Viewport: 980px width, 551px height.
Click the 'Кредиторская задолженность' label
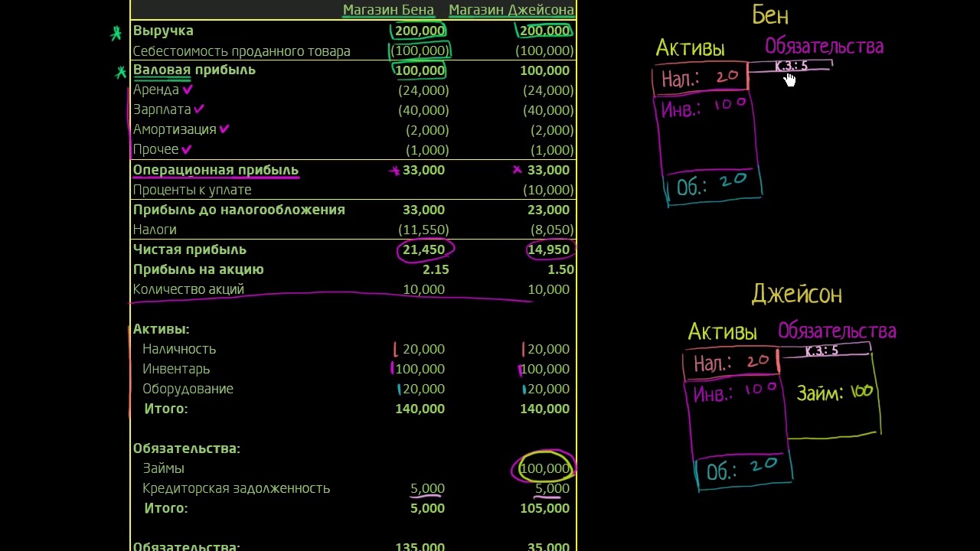[236, 488]
